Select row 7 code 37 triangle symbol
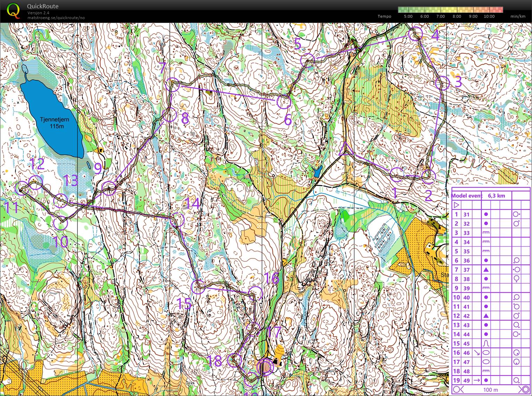 click(x=486, y=270)
